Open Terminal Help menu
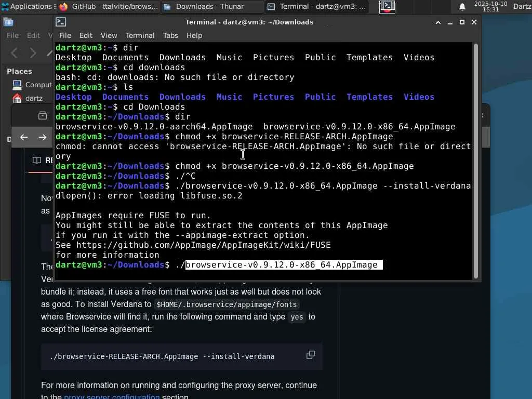The image size is (532, 399). pos(194,35)
